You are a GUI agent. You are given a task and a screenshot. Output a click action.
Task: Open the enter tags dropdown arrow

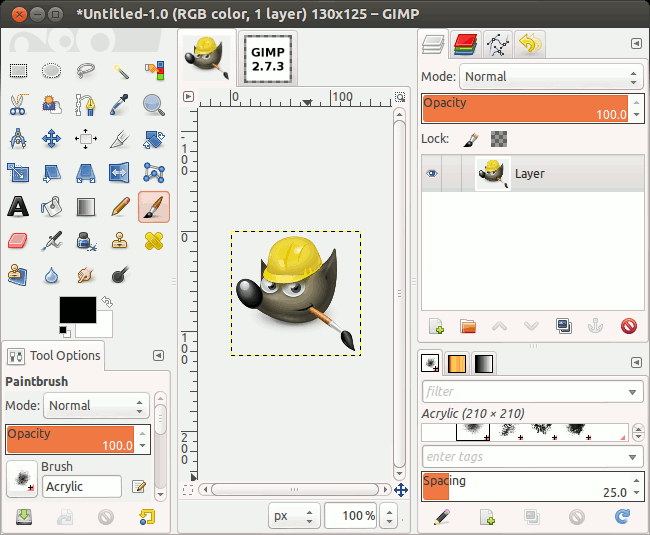632,457
